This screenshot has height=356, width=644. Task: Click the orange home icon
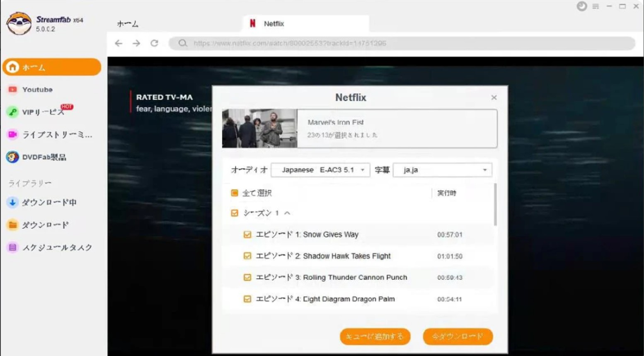[12, 67]
